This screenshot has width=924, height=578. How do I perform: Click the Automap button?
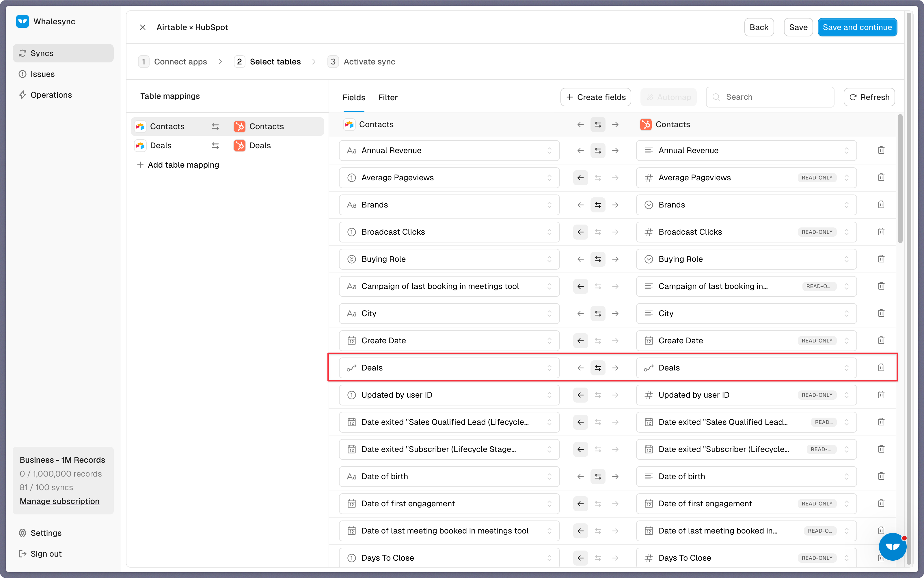pos(668,97)
